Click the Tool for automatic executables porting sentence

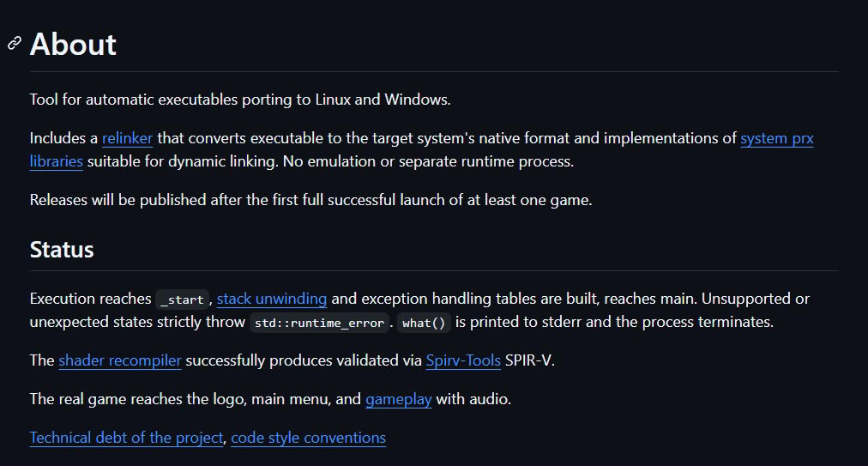[240, 100]
